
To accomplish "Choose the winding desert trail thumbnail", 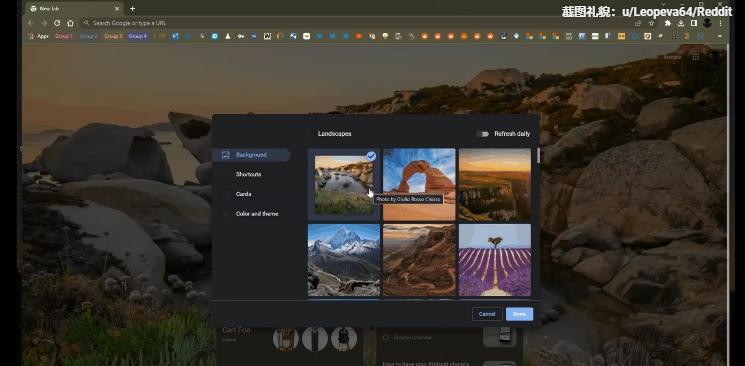I will point(419,260).
